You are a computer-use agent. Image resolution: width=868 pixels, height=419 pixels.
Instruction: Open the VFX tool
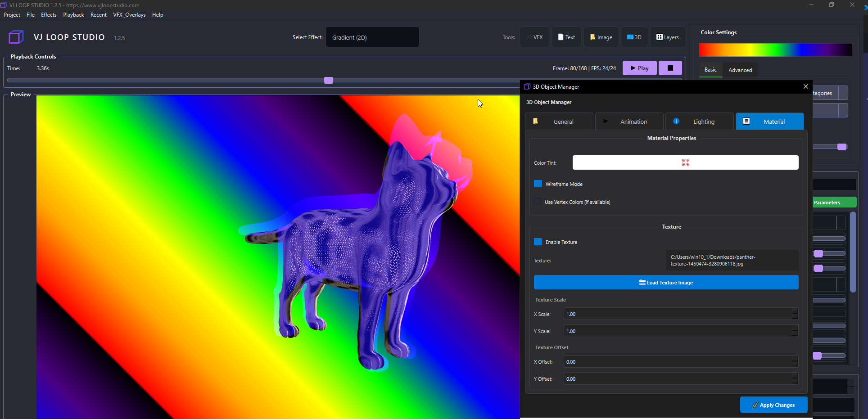click(535, 37)
